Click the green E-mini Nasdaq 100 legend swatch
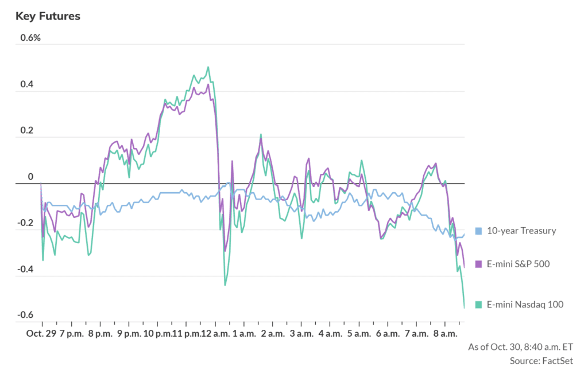 478,305
